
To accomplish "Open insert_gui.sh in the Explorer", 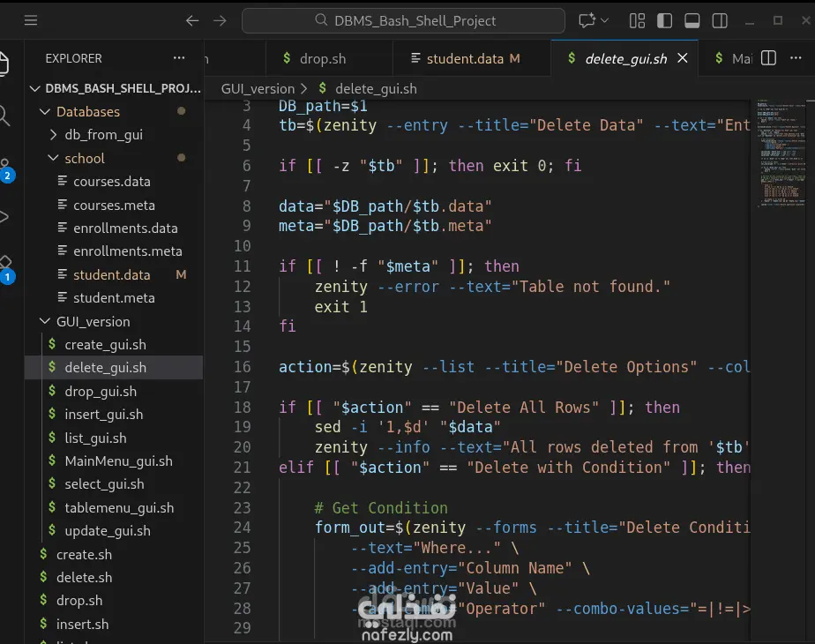I will coord(103,415).
